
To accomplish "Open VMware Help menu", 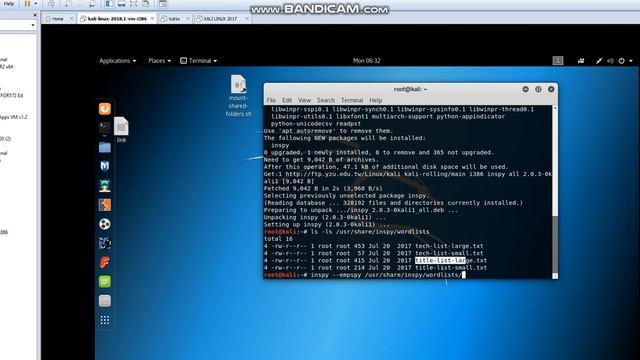I will [8, 4].
